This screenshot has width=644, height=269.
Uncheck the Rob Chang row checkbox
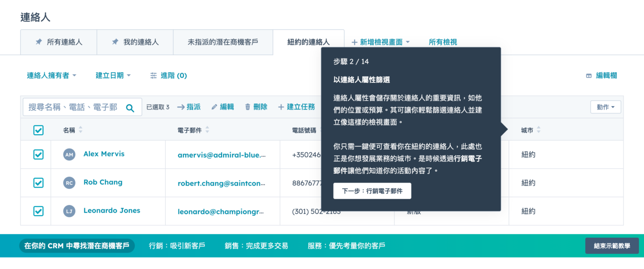pyautogui.click(x=39, y=183)
